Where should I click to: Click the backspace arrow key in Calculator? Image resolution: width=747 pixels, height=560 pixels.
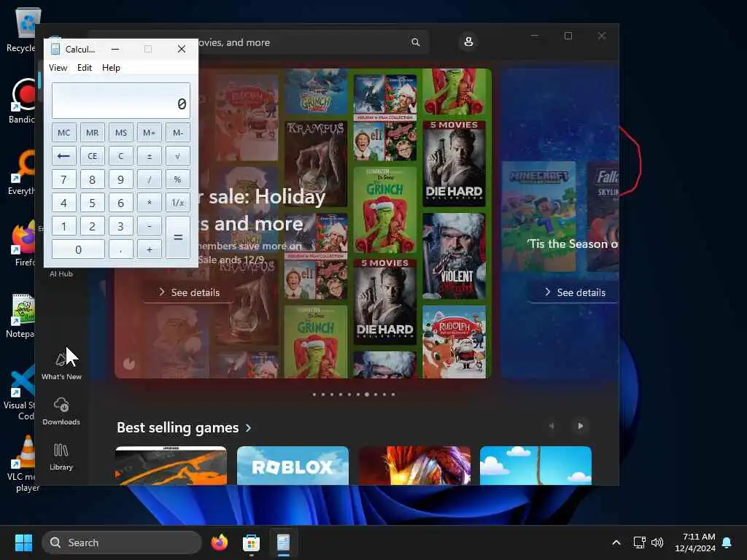tap(64, 156)
